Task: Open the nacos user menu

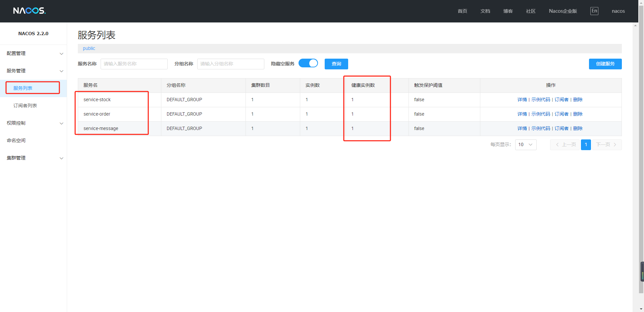Action: (618, 11)
